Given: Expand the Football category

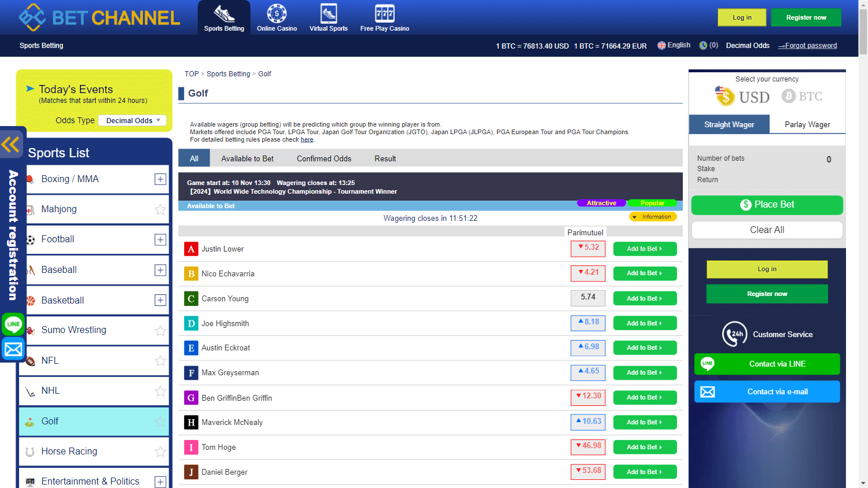Looking at the screenshot, I should pos(160,239).
